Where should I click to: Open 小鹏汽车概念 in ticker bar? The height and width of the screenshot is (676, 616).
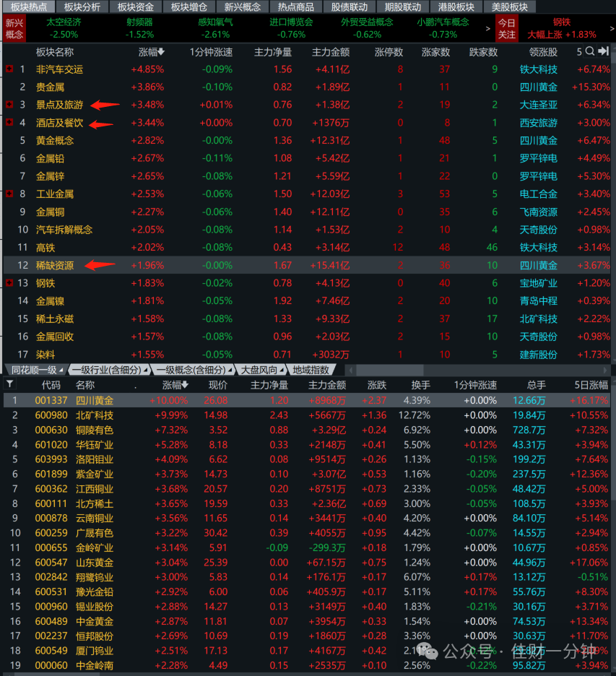tap(443, 28)
